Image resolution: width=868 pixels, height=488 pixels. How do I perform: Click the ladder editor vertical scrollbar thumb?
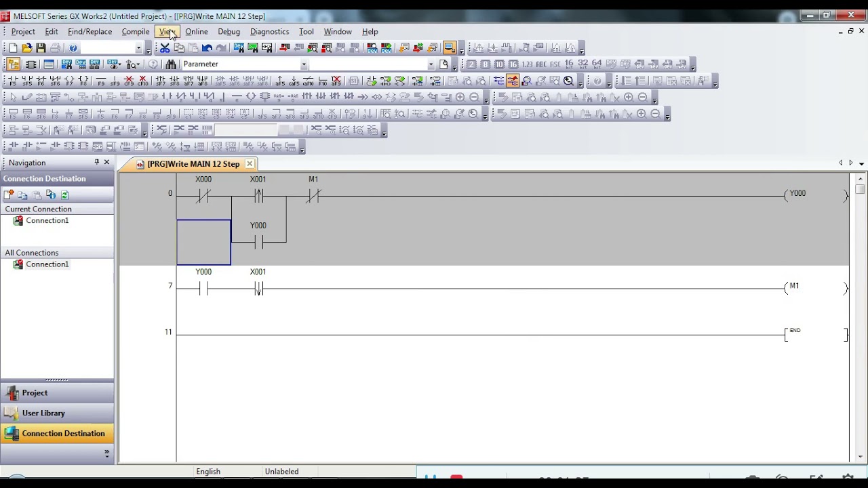point(860,189)
